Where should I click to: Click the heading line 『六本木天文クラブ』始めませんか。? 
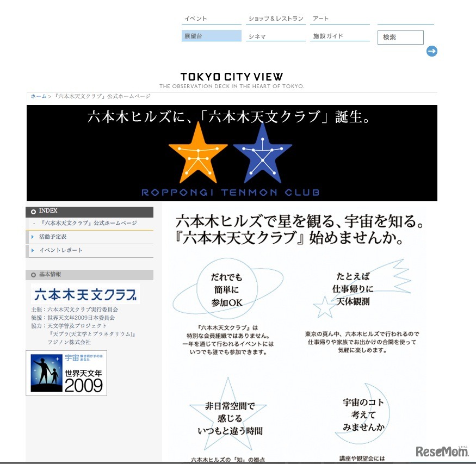click(x=289, y=238)
